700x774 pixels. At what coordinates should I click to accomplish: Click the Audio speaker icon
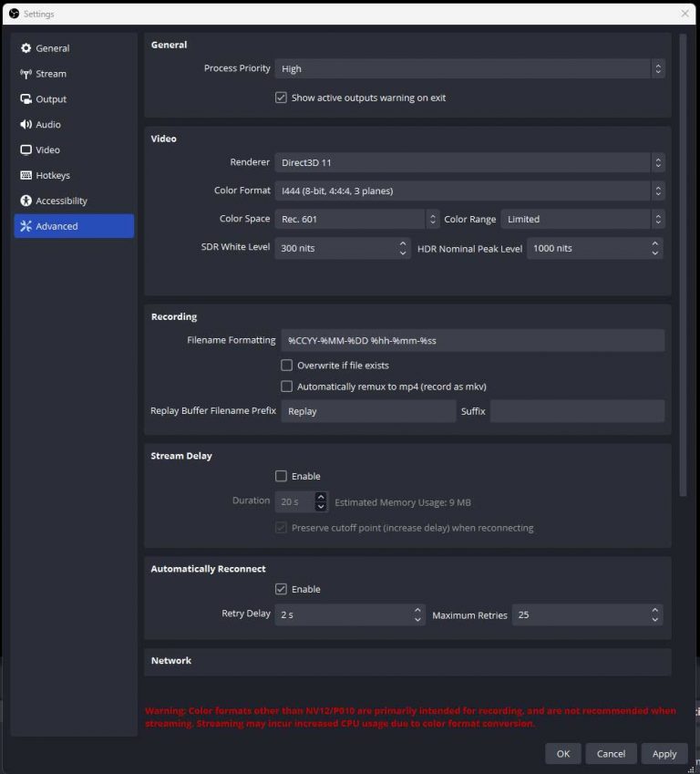(x=26, y=125)
